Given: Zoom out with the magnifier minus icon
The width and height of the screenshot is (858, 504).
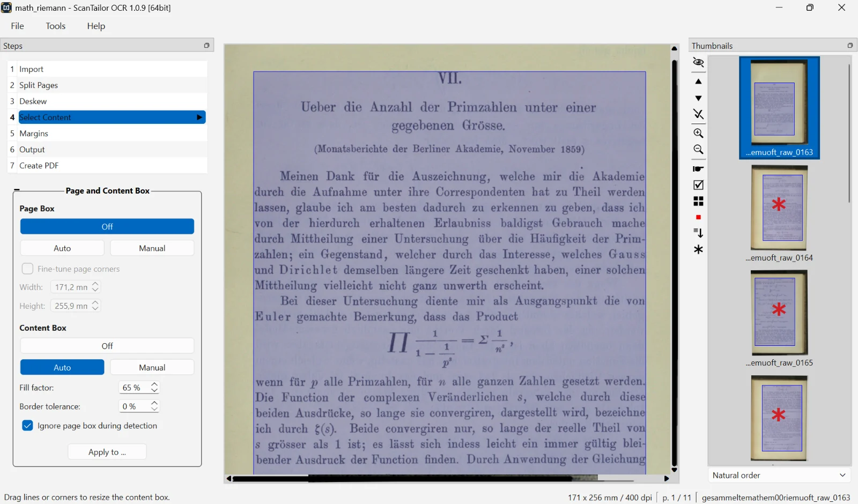Looking at the screenshot, I should coord(698,150).
